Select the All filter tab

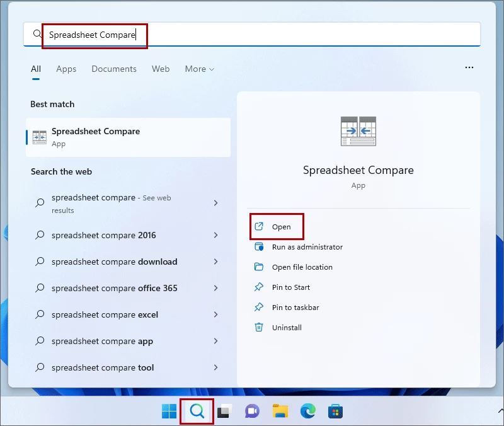click(x=36, y=69)
